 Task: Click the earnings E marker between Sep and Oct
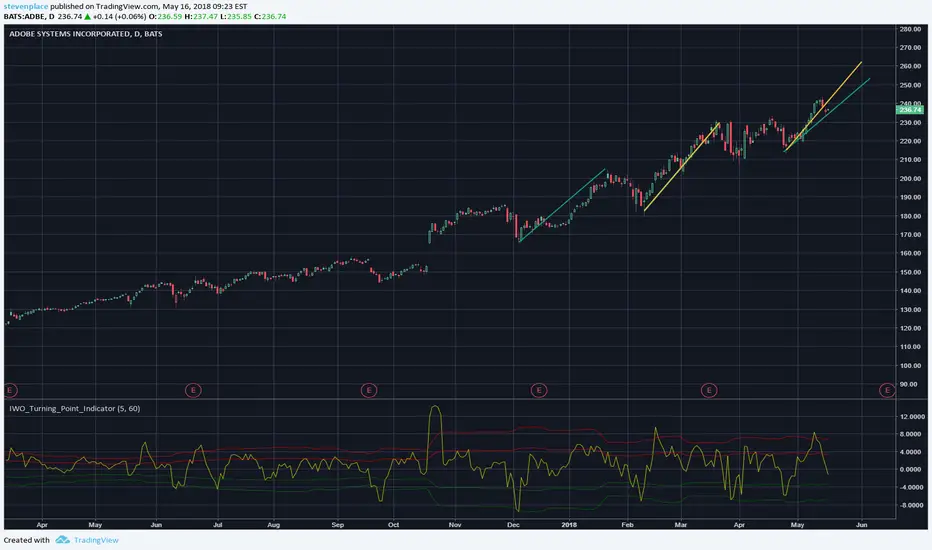click(x=369, y=390)
